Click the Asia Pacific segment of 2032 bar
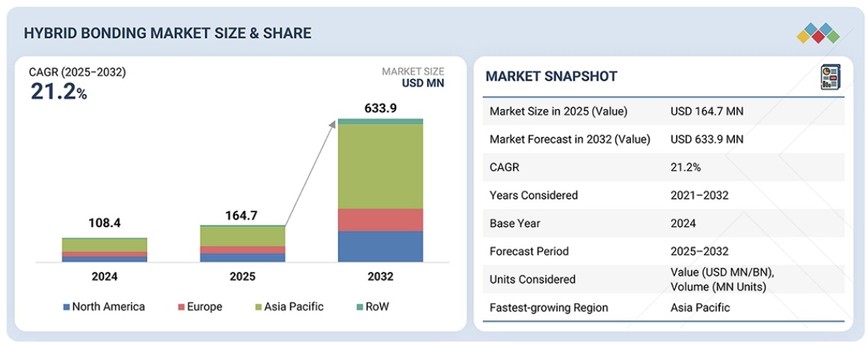 pyautogui.click(x=380, y=166)
